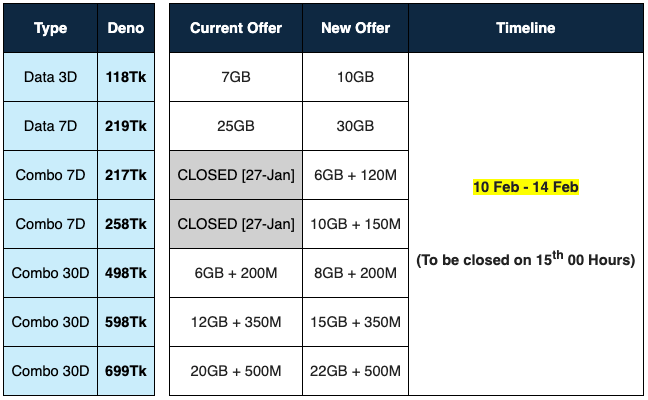The image size is (648, 400).
Task: Click the highlighted 10 Feb - 14 Feb text
Action: (x=525, y=187)
